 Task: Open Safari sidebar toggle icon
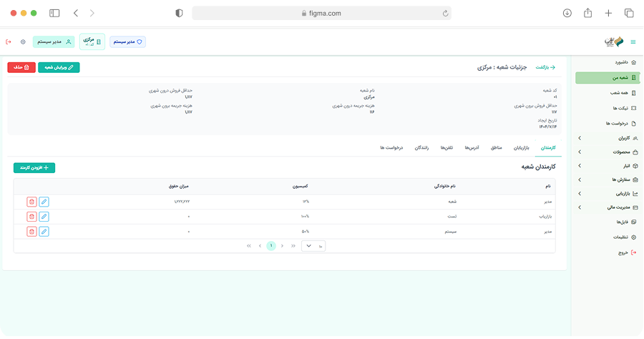pyautogui.click(x=54, y=13)
